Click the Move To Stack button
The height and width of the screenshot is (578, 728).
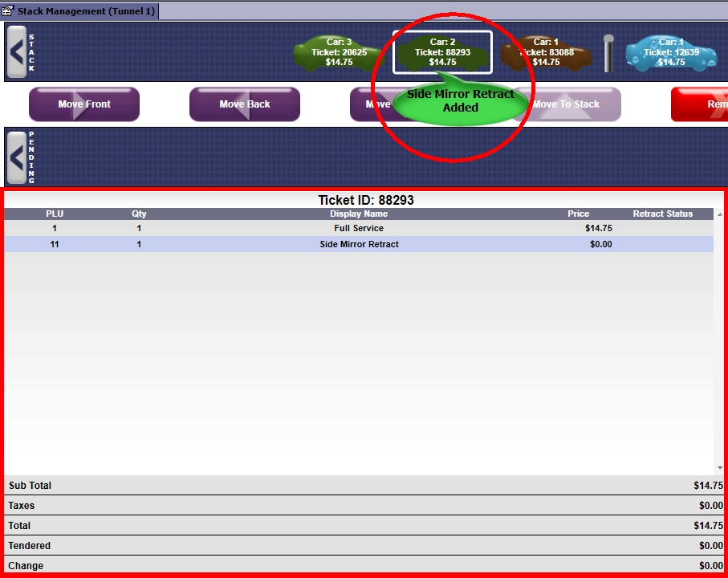click(x=566, y=104)
